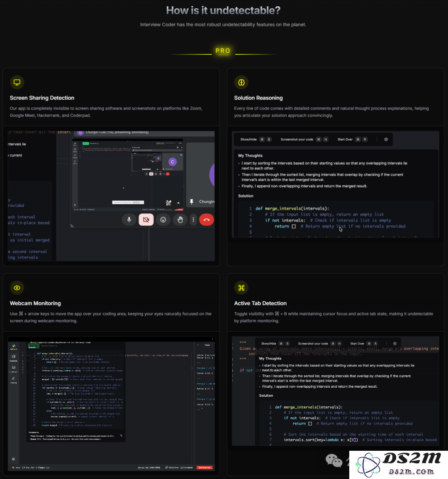Click the 'Webcam Monitoring' heading

click(x=35, y=303)
